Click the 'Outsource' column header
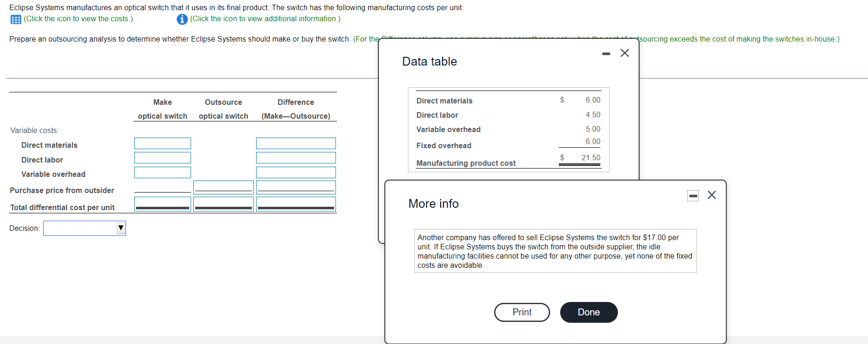The image size is (868, 344). (x=223, y=102)
